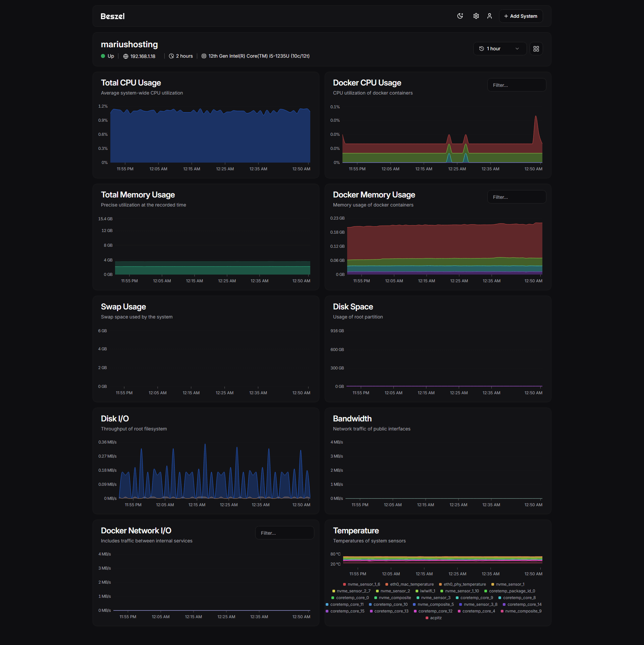
Task: Click the CPU chip icon beside Intel Core label
Action: 204,56
